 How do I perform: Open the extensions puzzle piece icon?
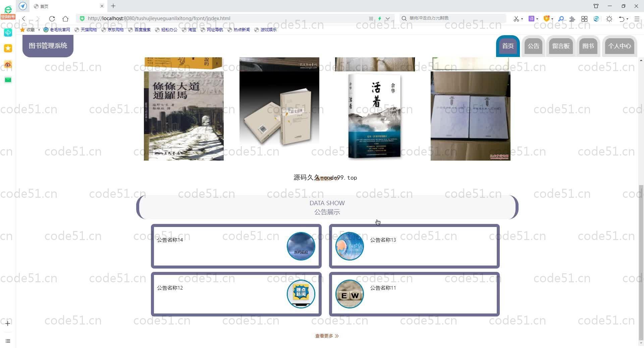click(x=572, y=19)
